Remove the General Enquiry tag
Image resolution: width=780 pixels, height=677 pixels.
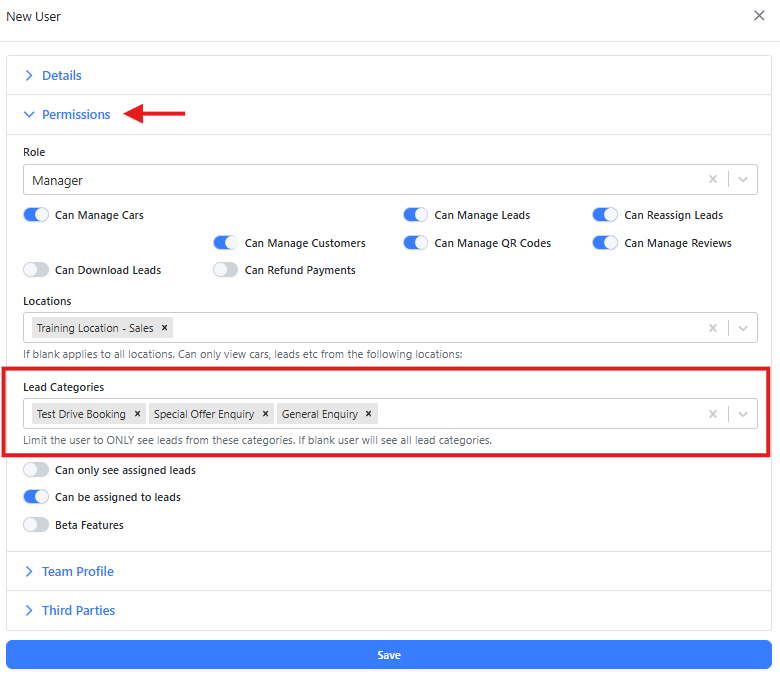coord(369,414)
